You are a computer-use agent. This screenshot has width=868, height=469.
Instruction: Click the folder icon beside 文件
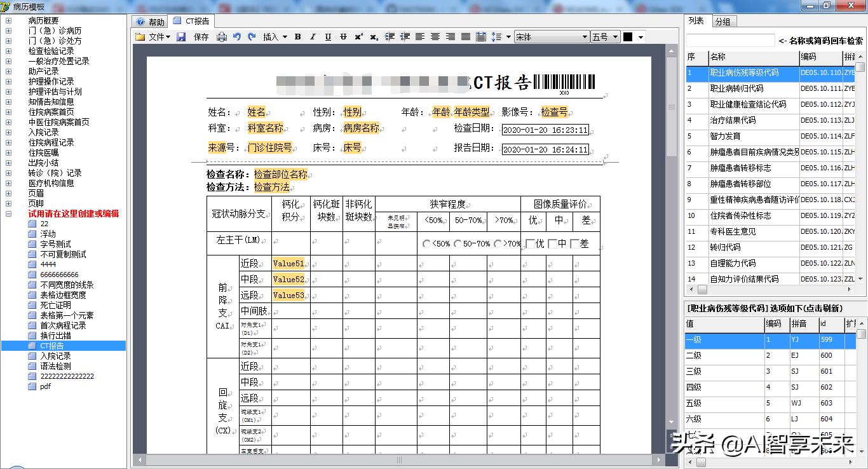(140, 37)
